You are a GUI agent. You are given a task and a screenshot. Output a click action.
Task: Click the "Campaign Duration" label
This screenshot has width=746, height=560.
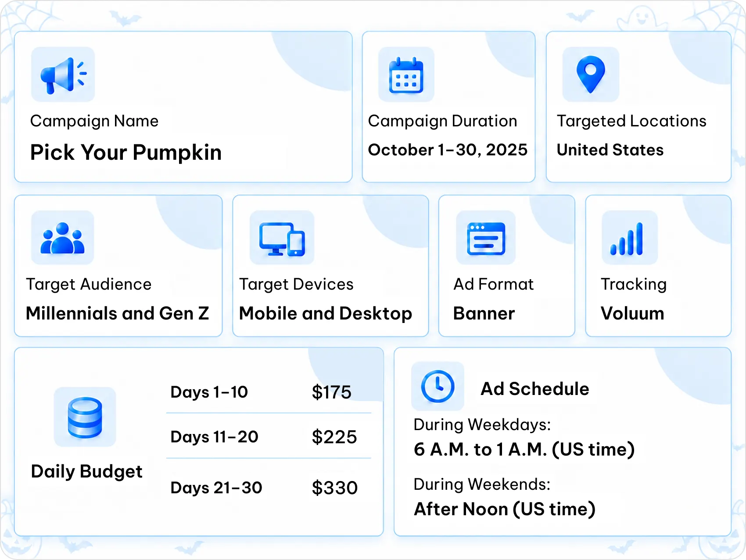click(x=443, y=121)
